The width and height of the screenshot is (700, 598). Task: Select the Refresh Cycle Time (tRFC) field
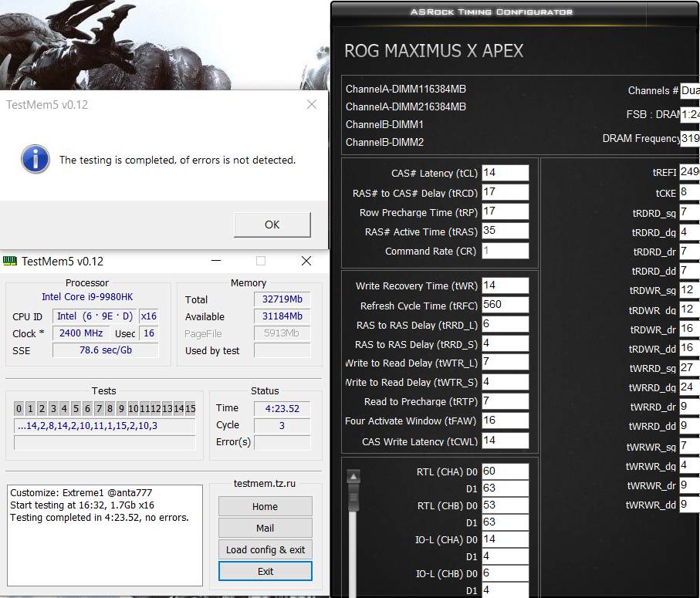pos(506,305)
